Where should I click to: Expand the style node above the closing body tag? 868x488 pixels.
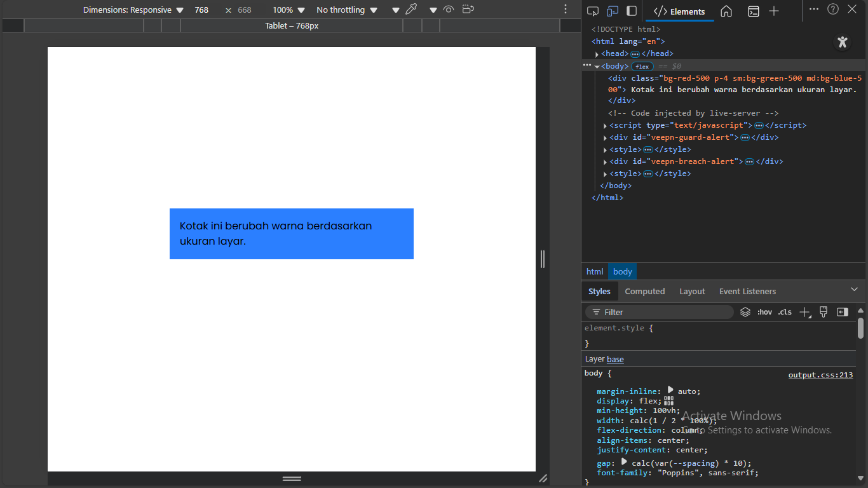click(605, 174)
